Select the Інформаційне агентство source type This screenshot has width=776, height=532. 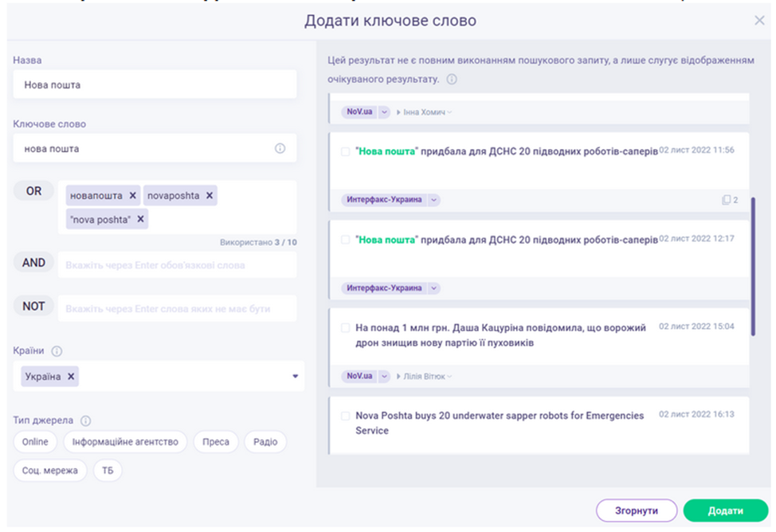[x=125, y=442]
